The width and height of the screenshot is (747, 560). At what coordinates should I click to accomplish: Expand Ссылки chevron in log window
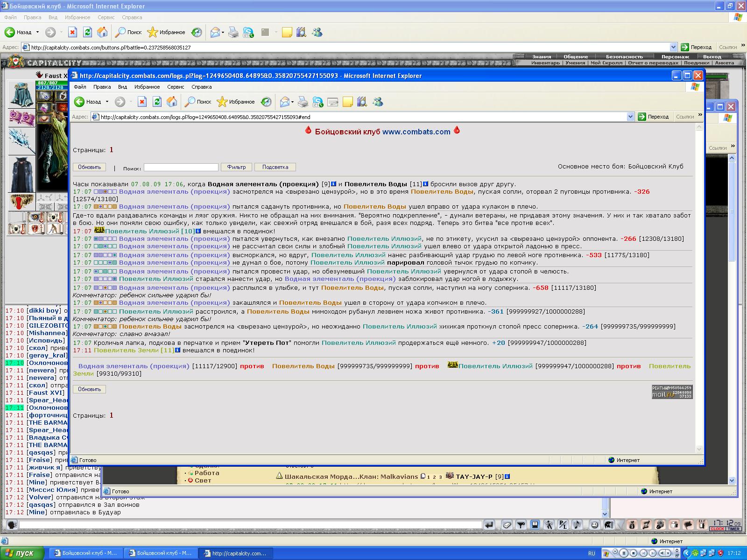pos(700,115)
